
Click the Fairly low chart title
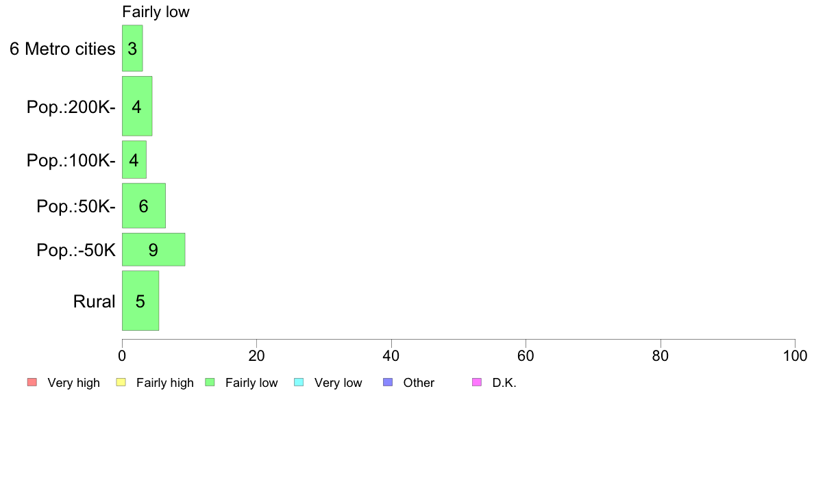pos(156,12)
